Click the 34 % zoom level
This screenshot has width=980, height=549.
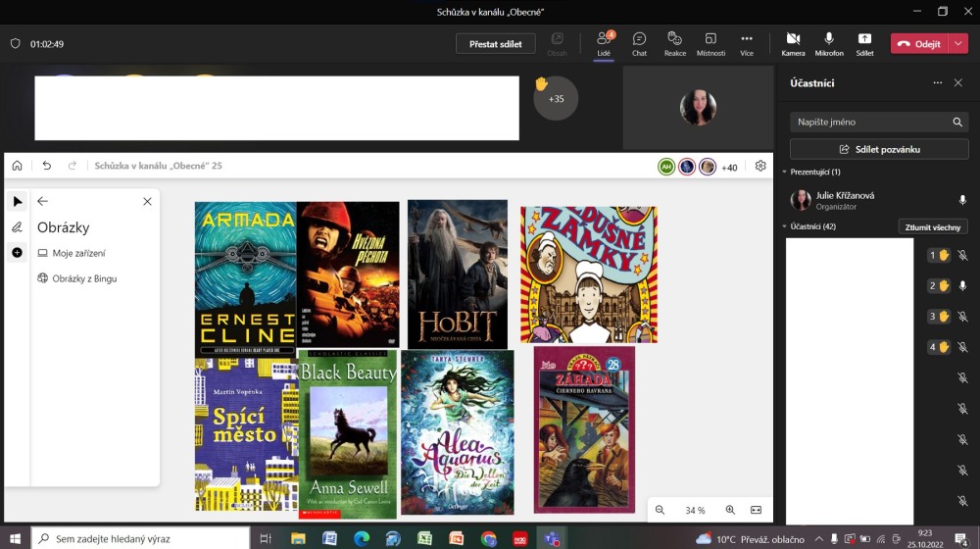tap(695, 510)
